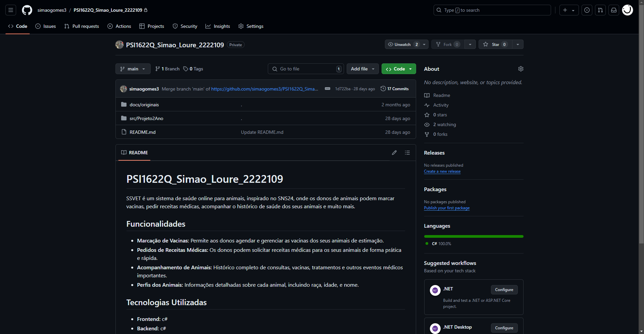Open the issues icon in header
The image size is (644, 334).
click(x=587, y=10)
